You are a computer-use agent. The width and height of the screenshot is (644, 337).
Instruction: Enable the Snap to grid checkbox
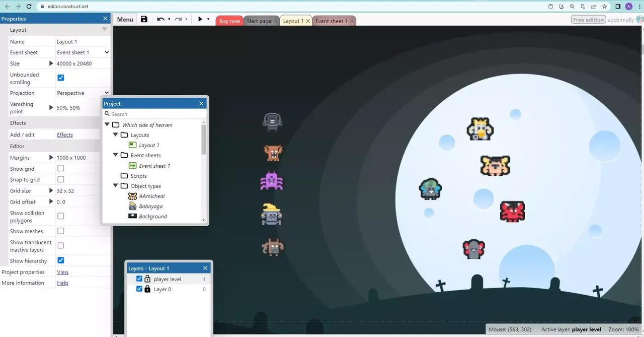(60, 179)
